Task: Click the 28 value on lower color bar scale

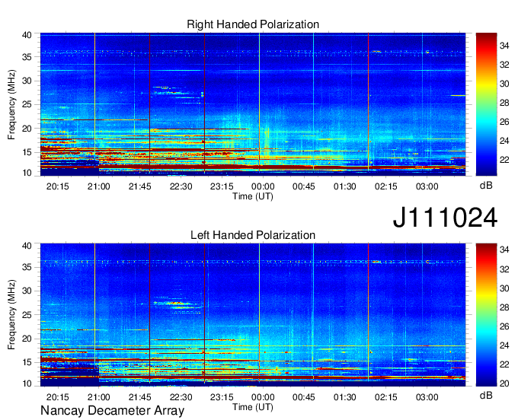Action: click(504, 307)
